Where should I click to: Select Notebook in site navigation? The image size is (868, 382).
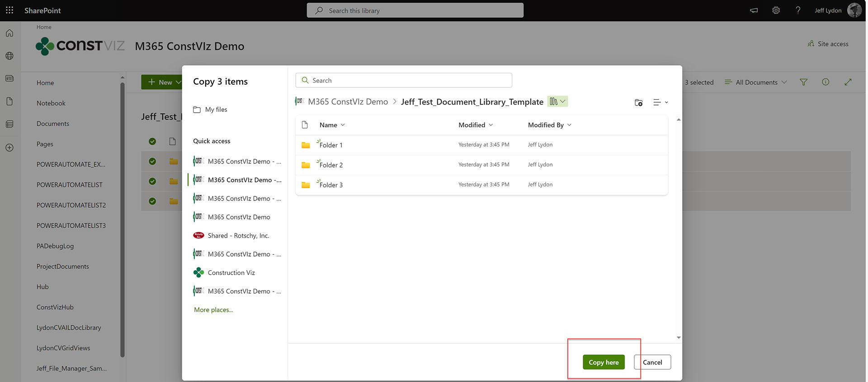coord(51,103)
